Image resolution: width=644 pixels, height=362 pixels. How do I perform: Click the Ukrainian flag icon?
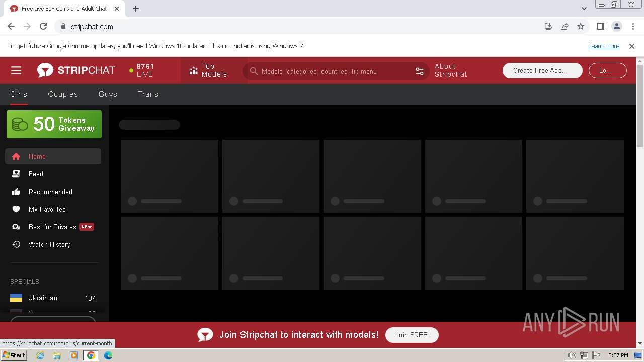[16, 298]
